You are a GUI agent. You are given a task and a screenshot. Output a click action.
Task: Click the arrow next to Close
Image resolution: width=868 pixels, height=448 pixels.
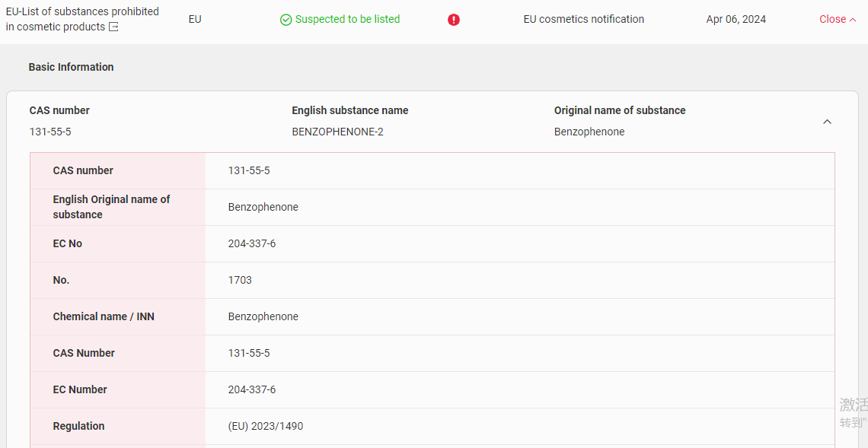tap(853, 20)
